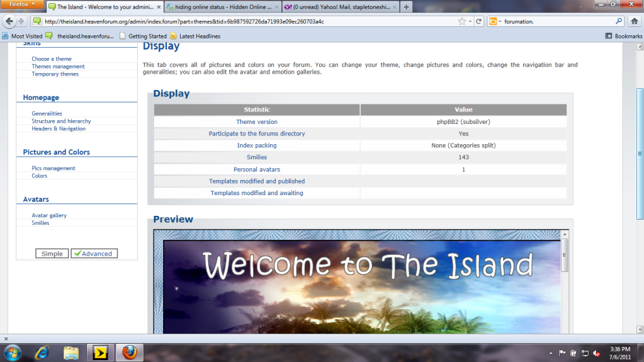Click the browser back arrow button

pos(10,21)
